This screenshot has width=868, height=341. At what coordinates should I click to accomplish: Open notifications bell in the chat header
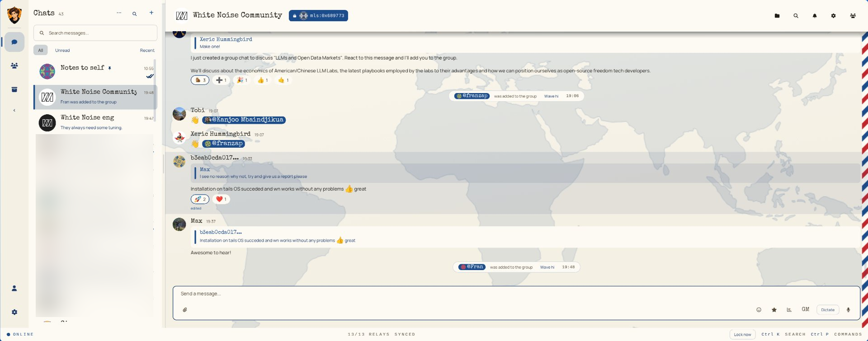coord(815,16)
